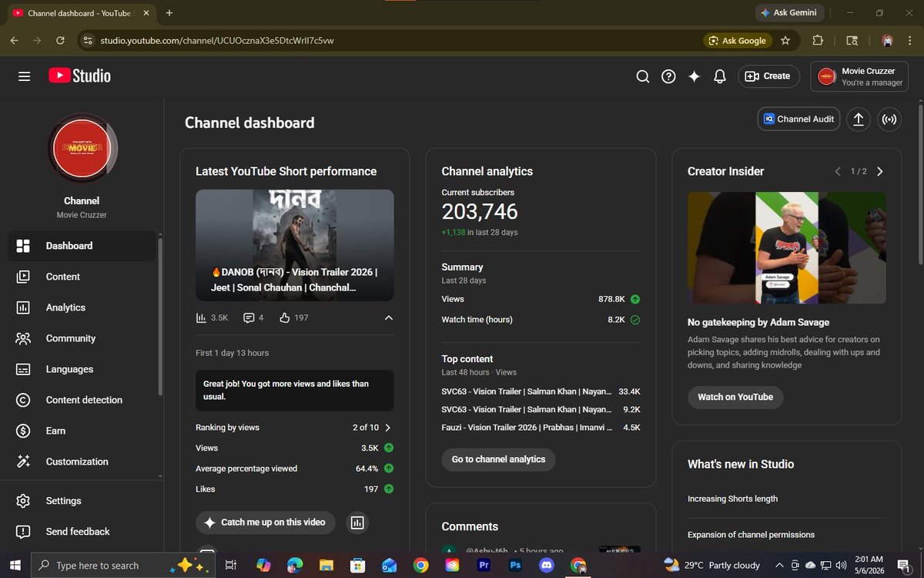Open Increasing Shorts length news item

coord(732,499)
